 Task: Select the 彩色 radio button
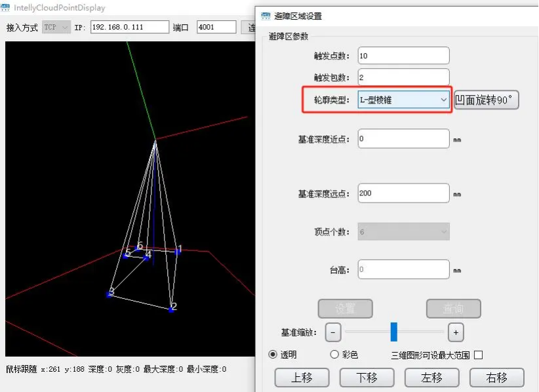click(x=334, y=354)
